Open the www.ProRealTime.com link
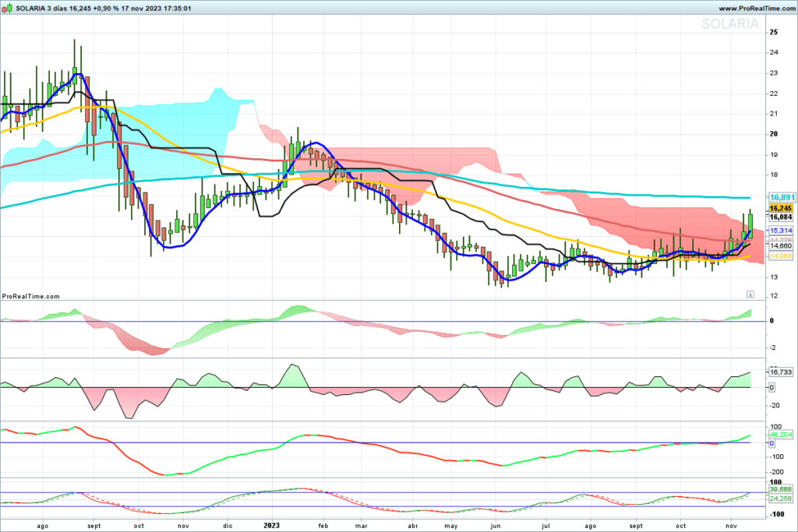This screenshot has width=798, height=532. 756,9
